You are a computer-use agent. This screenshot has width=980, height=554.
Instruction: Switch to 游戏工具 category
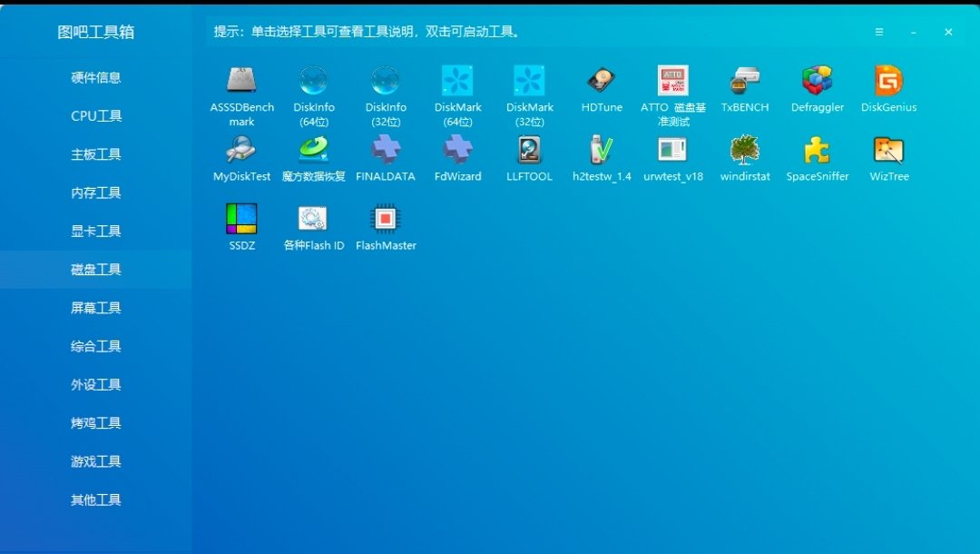point(95,461)
